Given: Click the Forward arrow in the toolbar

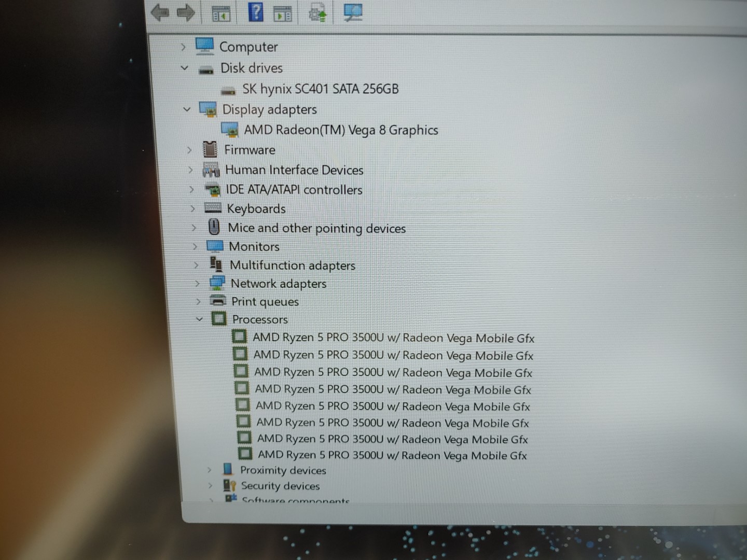Looking at the screenshot, I should 186,12.
